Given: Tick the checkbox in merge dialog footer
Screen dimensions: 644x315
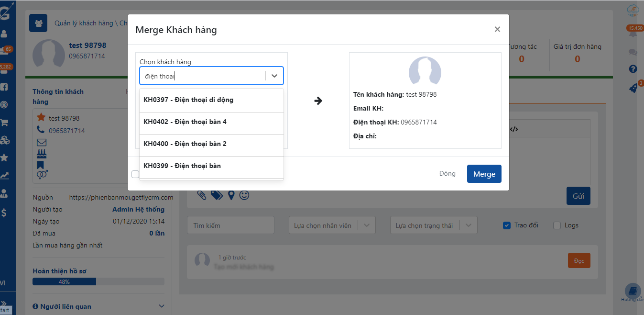Looking at the screenshot, I should (135, 174).
